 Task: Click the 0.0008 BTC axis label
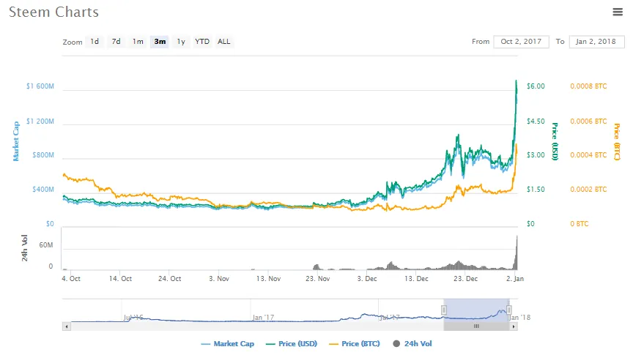point(588,86)
